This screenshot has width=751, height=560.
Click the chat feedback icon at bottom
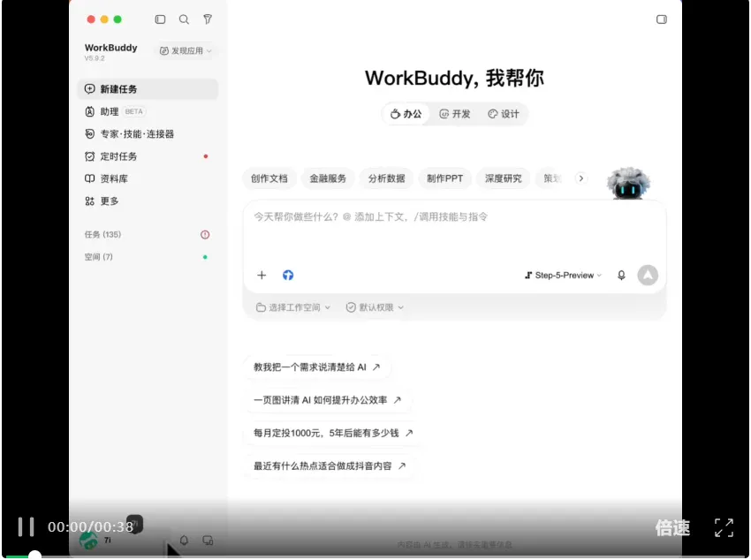coord(208,541)
